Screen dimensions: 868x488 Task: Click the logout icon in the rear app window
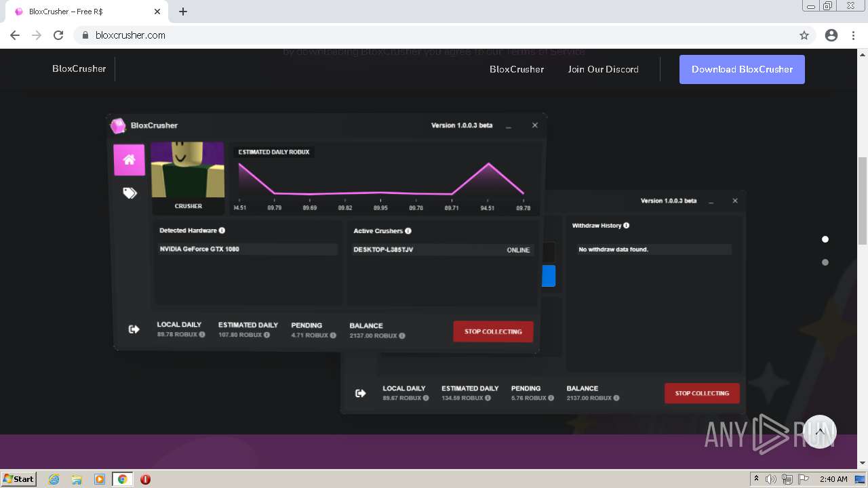point(361,393)
